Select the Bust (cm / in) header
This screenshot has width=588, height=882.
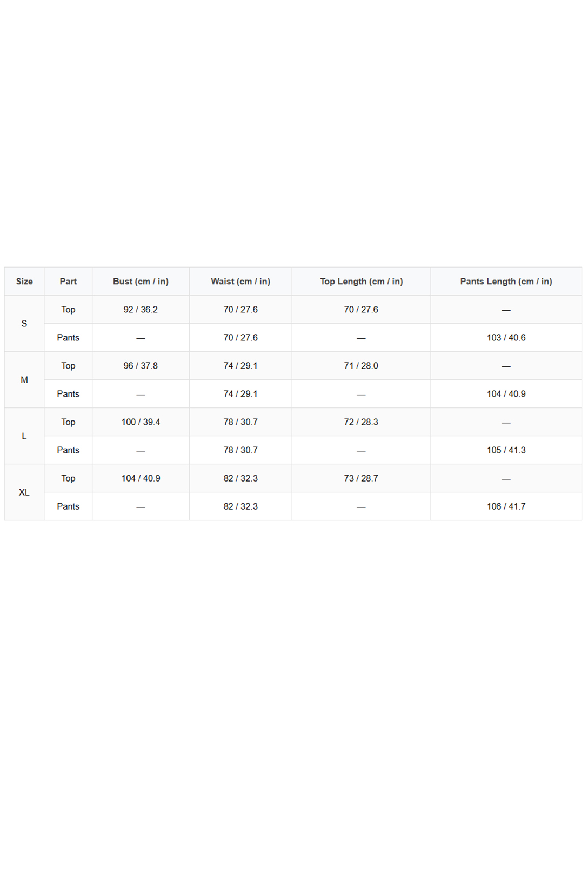pos(141,282)
